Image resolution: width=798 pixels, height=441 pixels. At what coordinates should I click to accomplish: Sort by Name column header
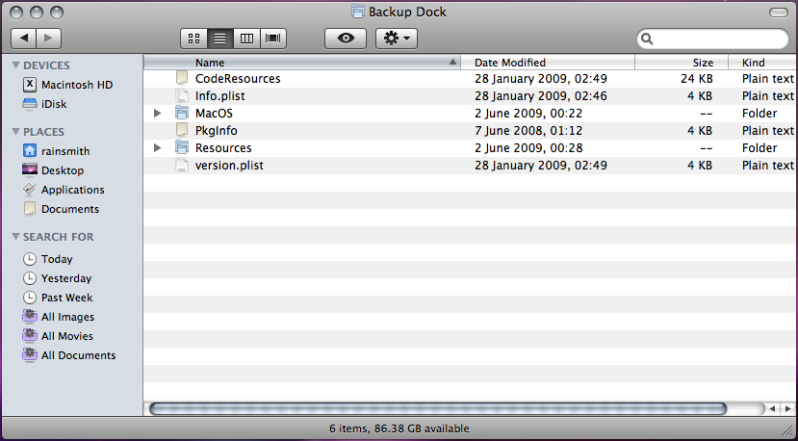(x=302, y=63)
